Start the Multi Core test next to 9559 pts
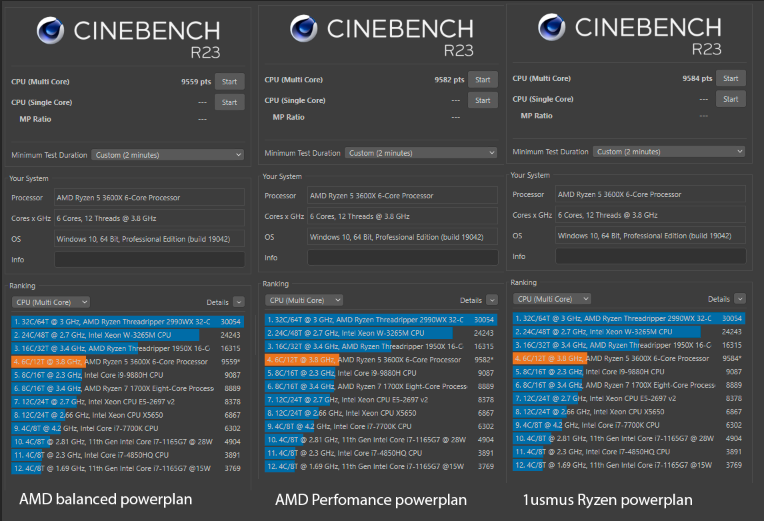This screenshot has width=764, height=521. 229,81
